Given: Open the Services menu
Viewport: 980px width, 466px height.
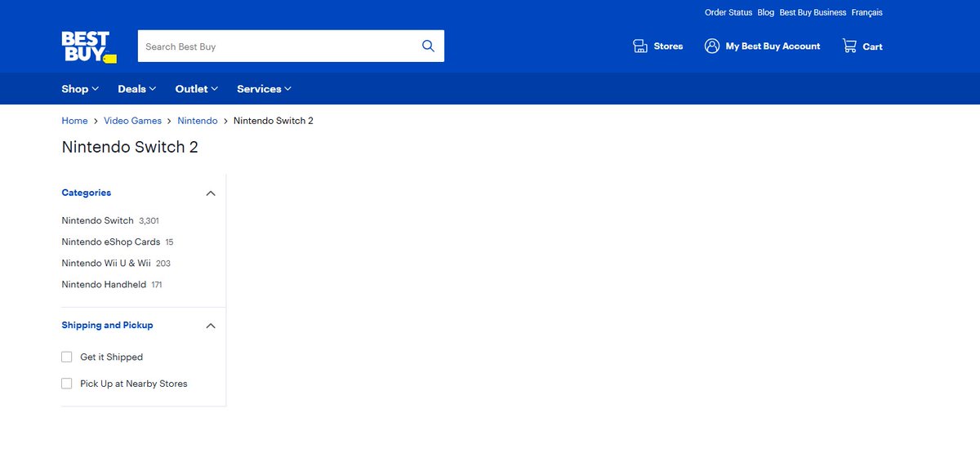Looking at the screenshot, I should point(264,89).
